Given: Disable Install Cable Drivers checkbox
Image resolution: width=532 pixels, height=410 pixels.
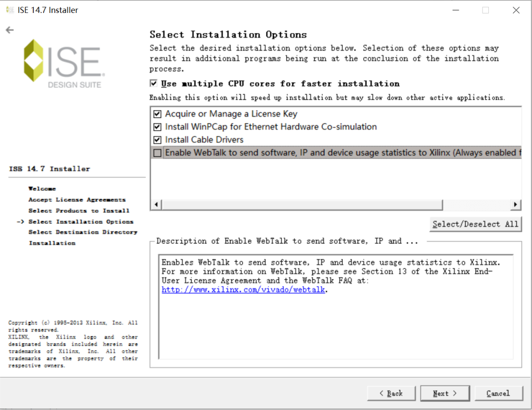Looking at the screenshot, I should [x=157, y=140].
